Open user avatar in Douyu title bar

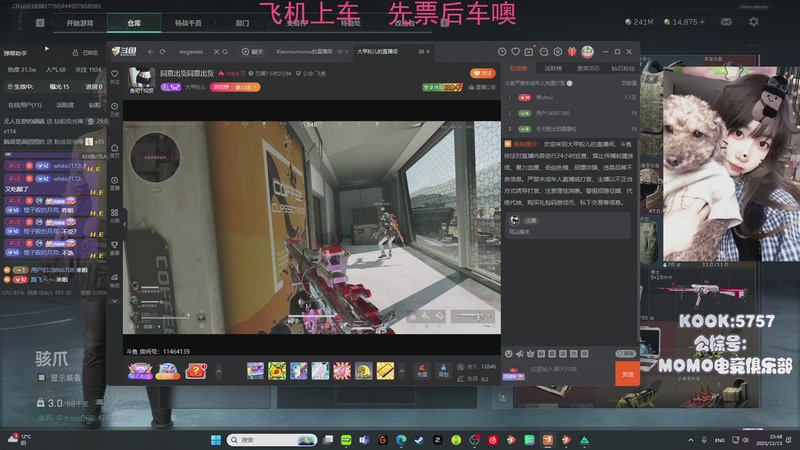coord(588,52)
